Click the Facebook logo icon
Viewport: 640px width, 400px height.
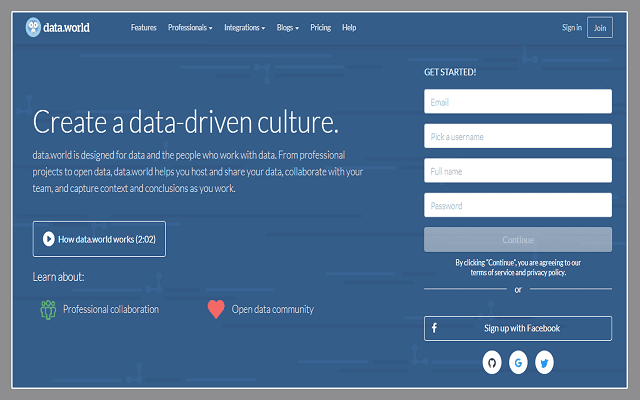click(x=434, y=328)
